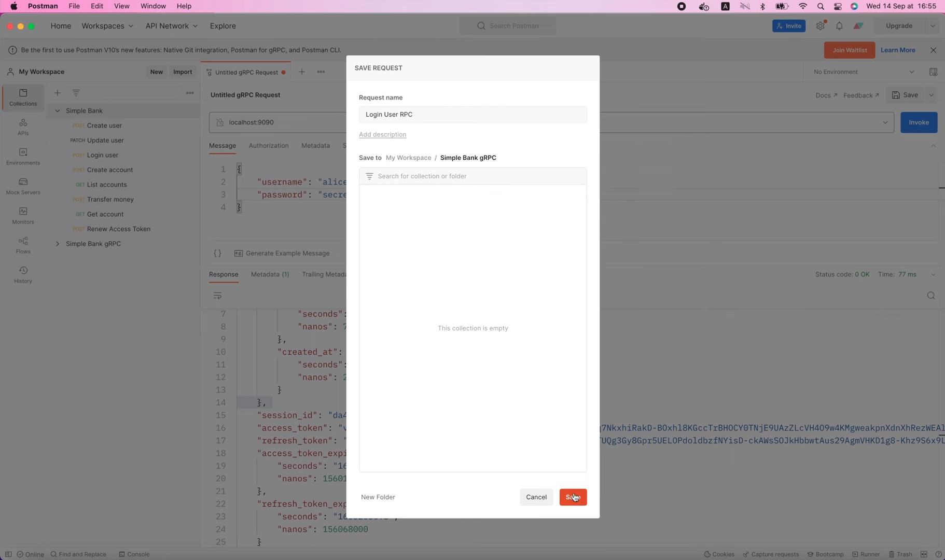Open the method selection dropdown arrow
The height and width of the screenshot is (560, 945).
tap(885, 123)
